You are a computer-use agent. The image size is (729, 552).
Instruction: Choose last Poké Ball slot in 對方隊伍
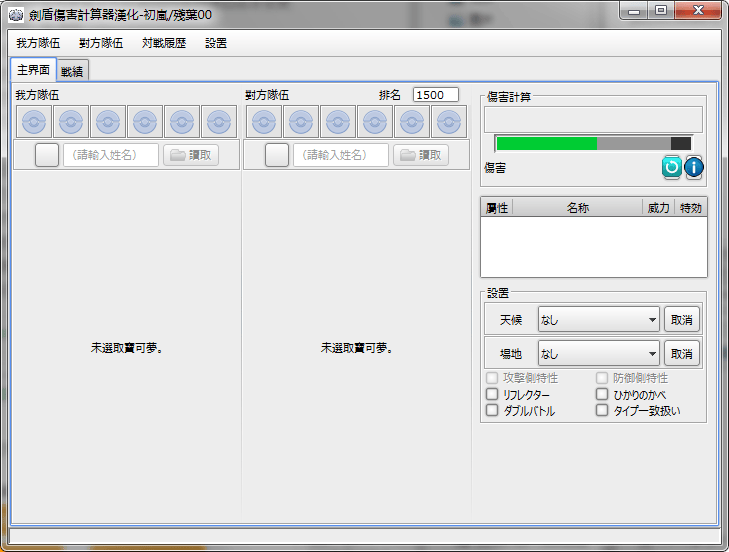click(x=449, y=122)
